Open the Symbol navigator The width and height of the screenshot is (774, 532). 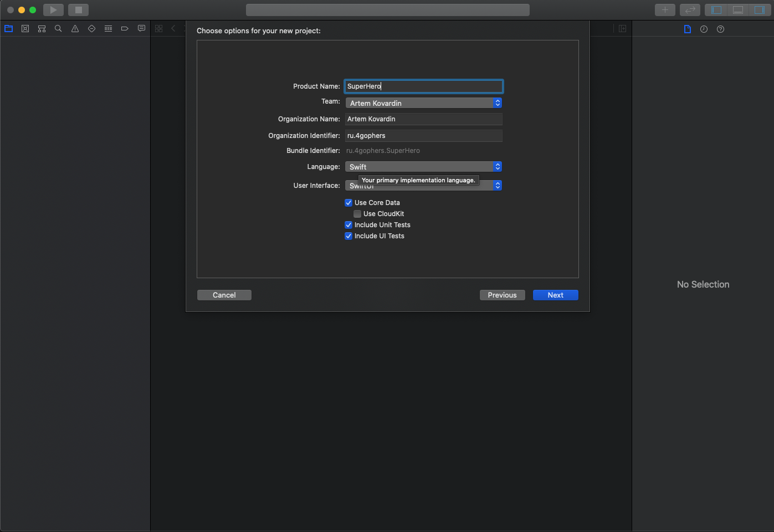(42, 29)
